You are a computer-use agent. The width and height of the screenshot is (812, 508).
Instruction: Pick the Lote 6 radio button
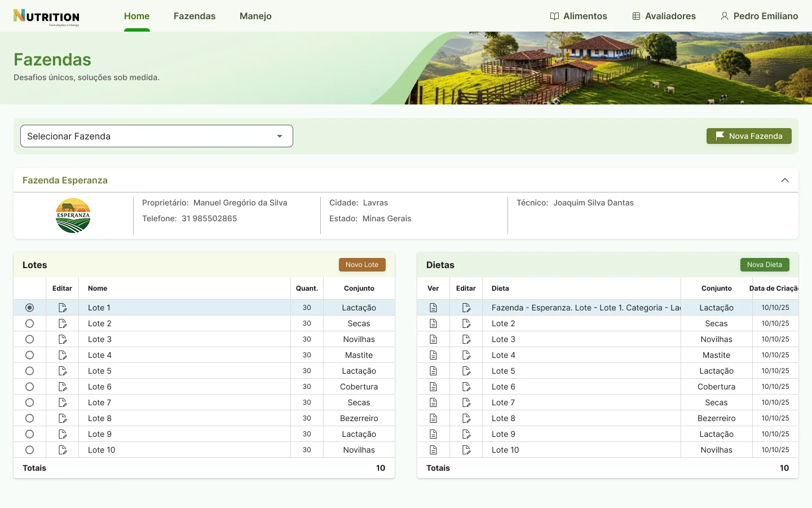coord(30,387)
